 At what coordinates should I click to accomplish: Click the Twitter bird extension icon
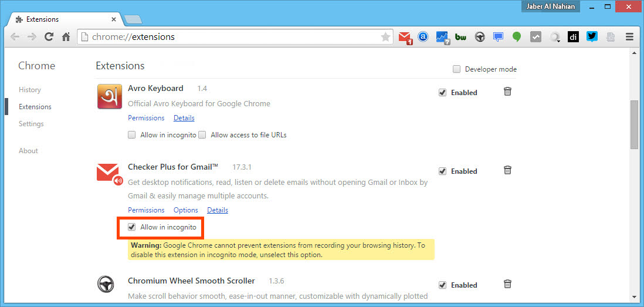coord(592,37)
